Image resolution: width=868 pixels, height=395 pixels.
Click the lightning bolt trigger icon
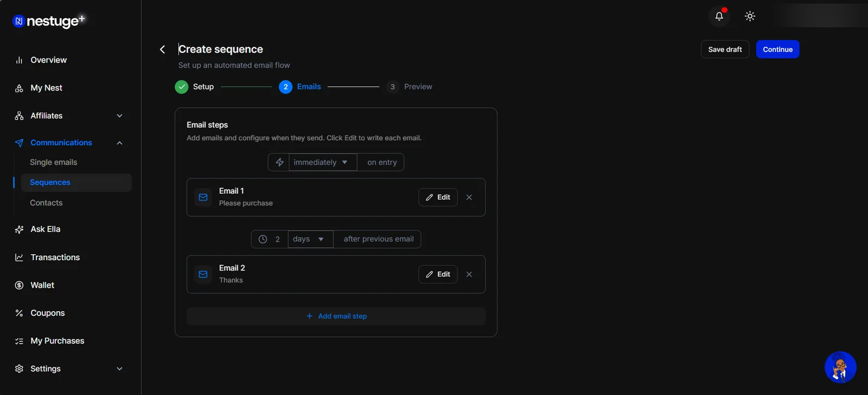tap(279, 162)
